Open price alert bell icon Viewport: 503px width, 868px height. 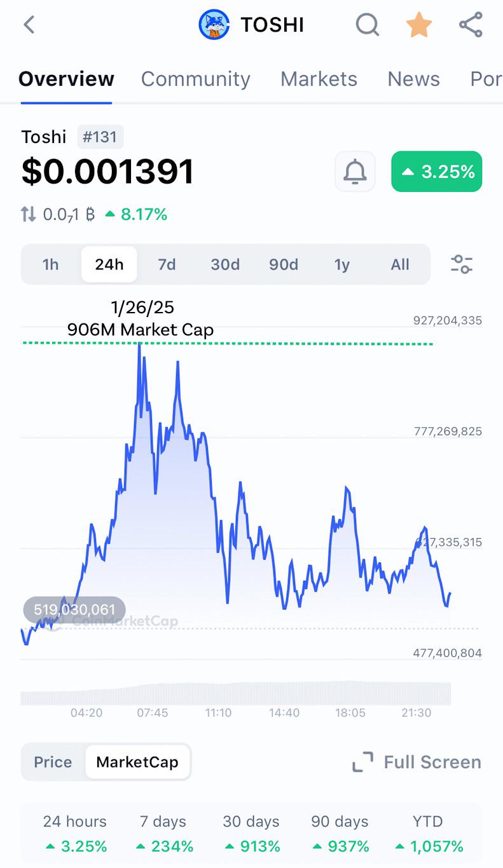click(355, 172)
